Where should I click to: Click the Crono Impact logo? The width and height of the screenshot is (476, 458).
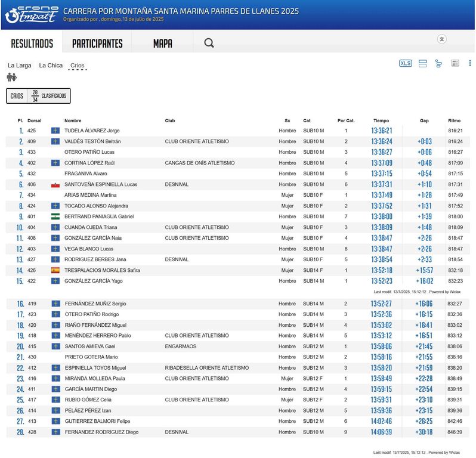[x=32, y=15]
